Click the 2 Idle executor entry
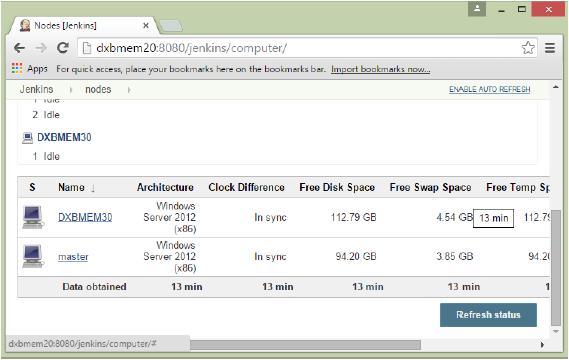Screen dimensions: 569x360 tap(46, 115)
